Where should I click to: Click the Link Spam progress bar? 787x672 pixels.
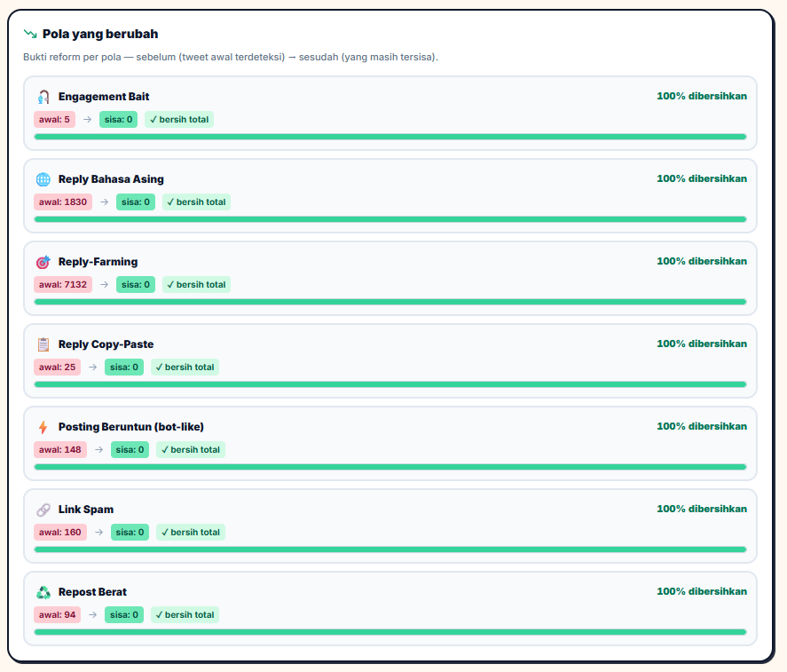point(390,549)
